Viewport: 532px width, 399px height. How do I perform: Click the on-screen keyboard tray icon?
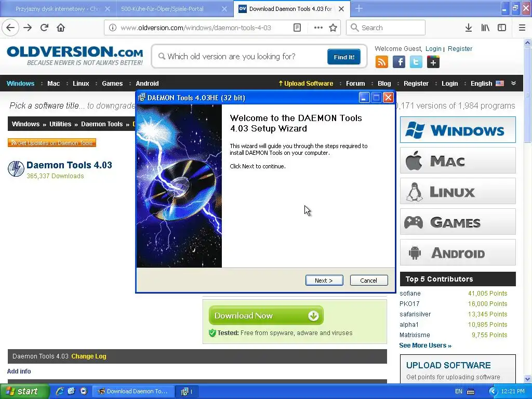[471, 392]
